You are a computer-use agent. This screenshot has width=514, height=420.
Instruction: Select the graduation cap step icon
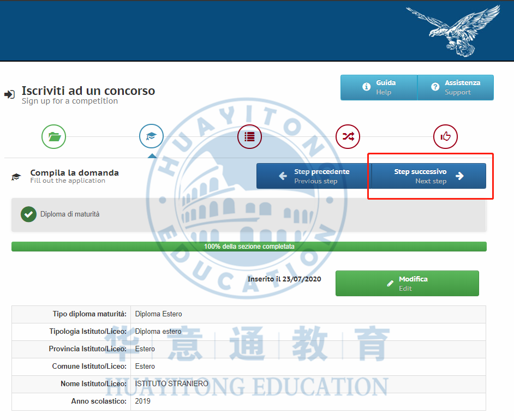point(152,136)
